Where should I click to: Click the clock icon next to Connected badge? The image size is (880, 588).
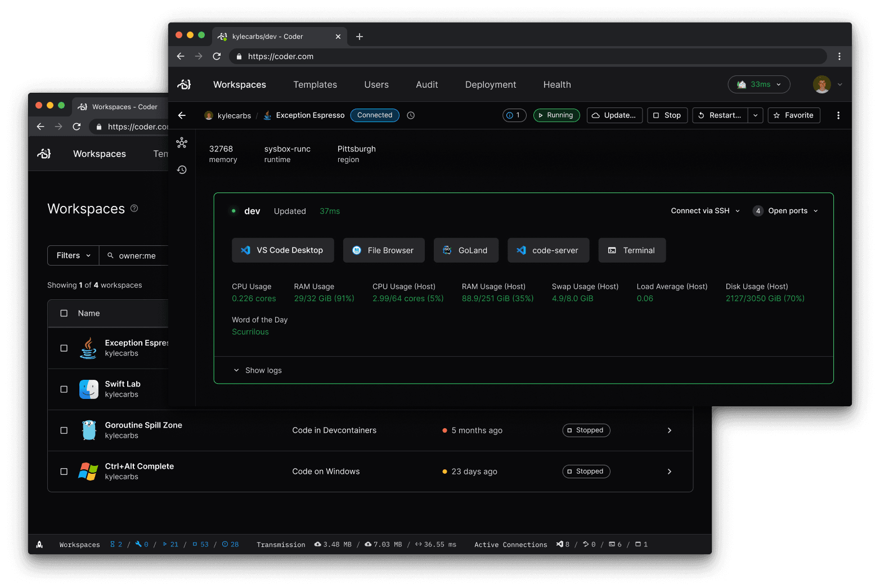[411, 115]
